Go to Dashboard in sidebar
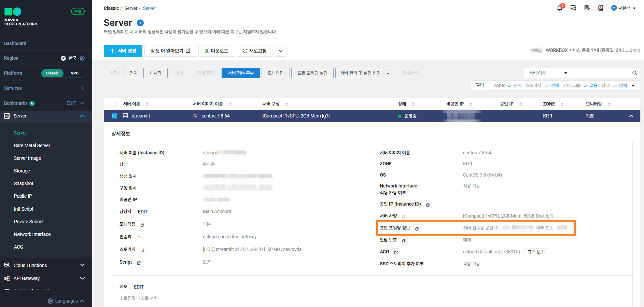Image resolution: width=644 pixels, height=307 pixels. point(15,43)
